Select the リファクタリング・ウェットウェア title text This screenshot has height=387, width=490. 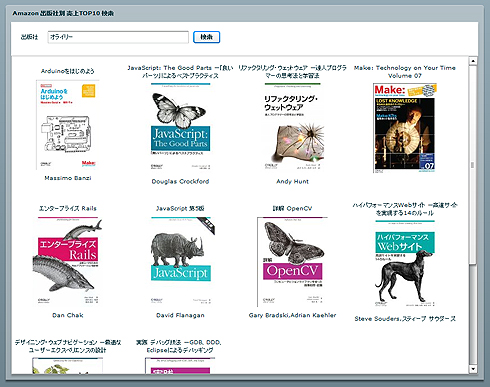click(292, 72)
